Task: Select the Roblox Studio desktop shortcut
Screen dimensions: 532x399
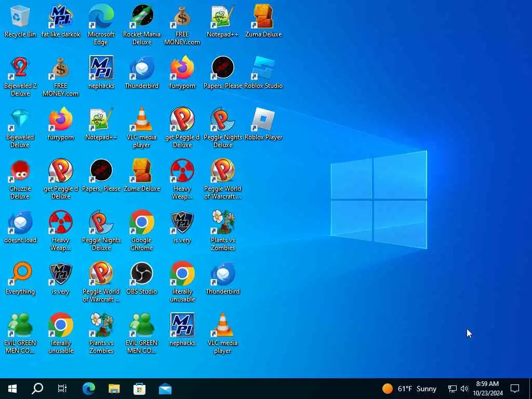Action: [263, 72]
